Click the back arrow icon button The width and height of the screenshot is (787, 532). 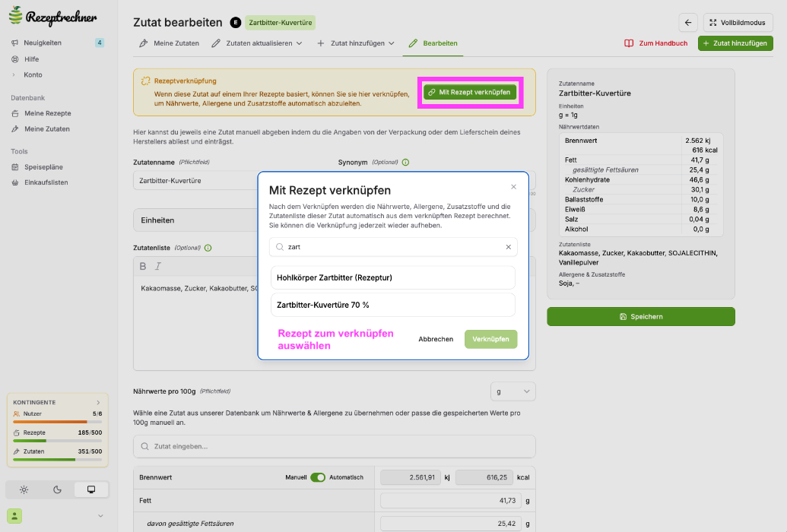coord(688,23)
